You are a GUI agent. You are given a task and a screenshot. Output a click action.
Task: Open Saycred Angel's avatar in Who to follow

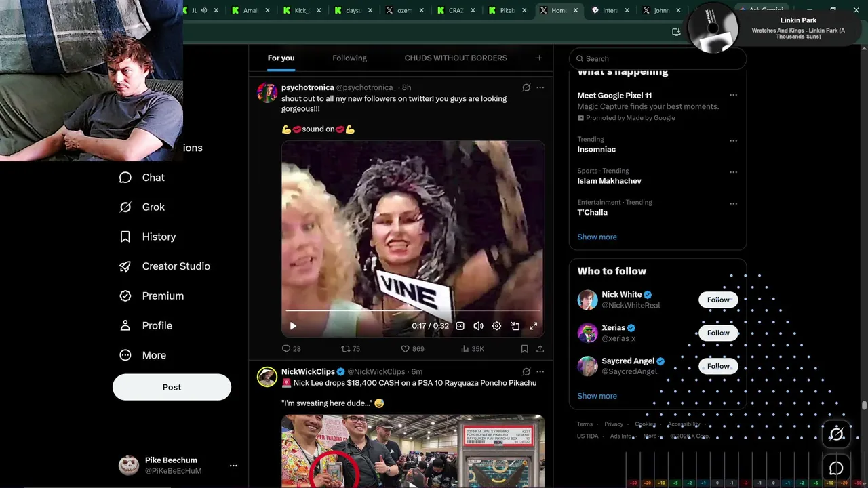click(587, 366)
